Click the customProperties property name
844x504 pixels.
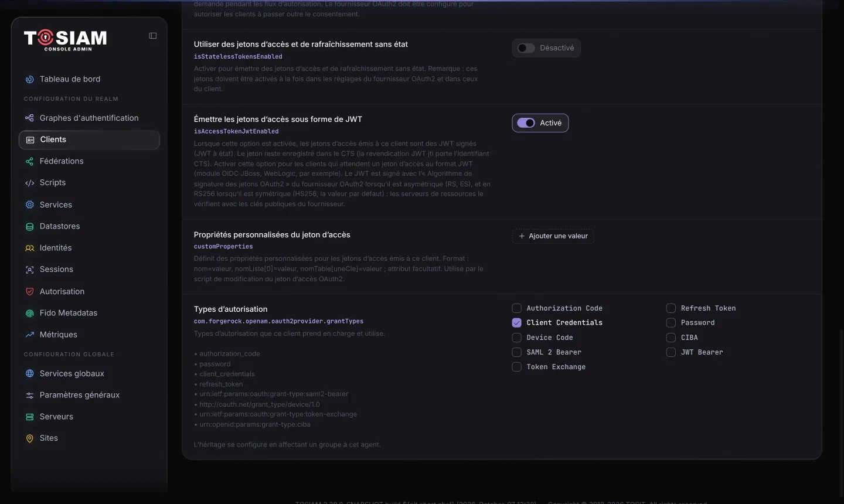pyautogui.click(x=223, y=247)
